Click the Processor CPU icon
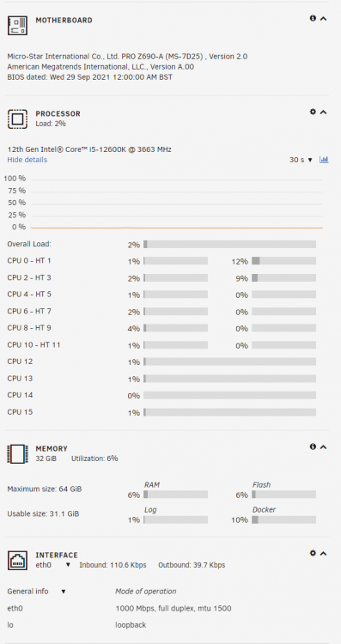The image size is (341, 644). 18,119
